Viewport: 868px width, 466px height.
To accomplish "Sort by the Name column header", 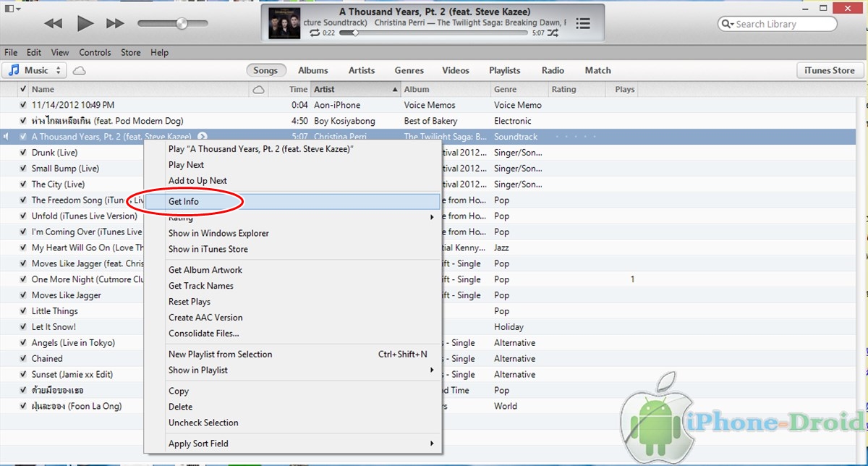I will pos(137,89).
